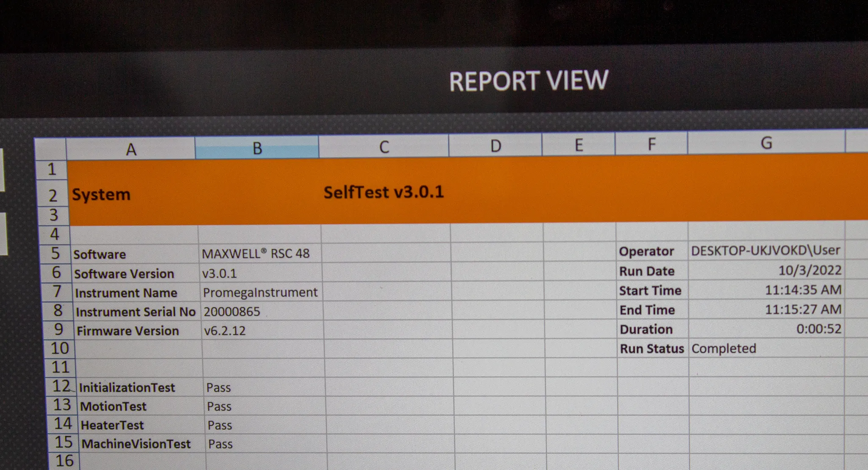Screen dimensions: 868x470
Task: Click the 'Instrument Name' label cell
Action: pos(136,293)
